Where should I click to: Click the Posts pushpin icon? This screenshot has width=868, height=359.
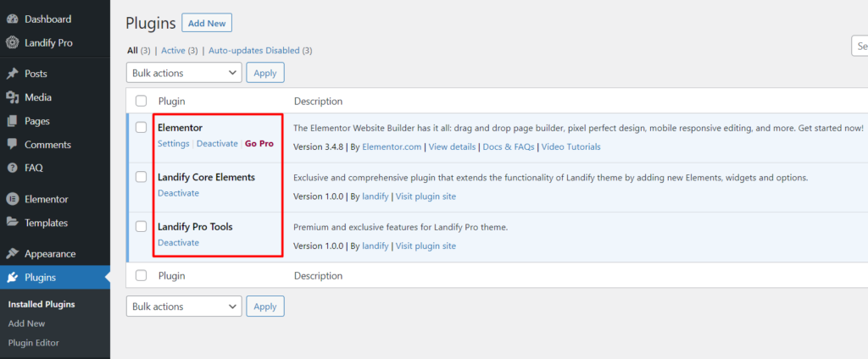point(12,75)
